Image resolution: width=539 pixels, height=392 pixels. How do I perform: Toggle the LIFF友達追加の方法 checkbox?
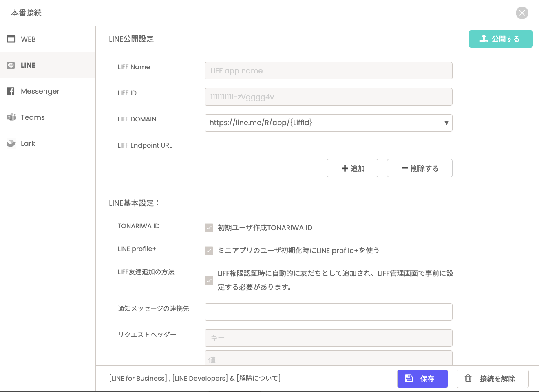(x=209, y=280)
